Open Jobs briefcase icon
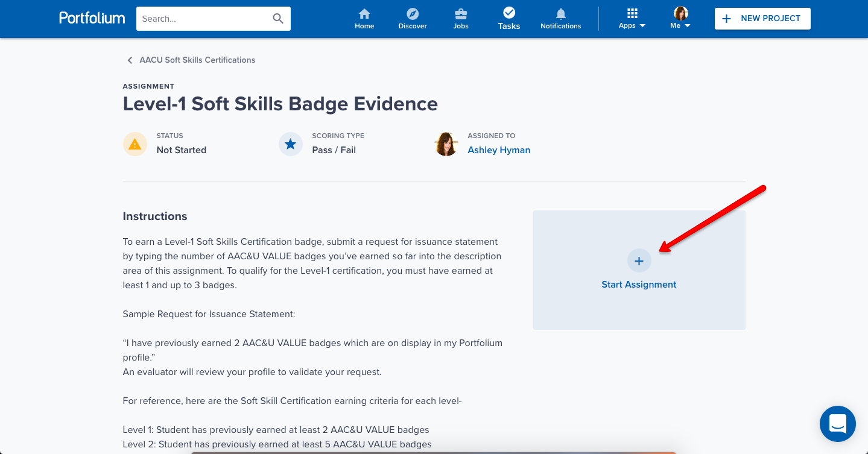Screen dimensions: 868x454 (x=461, y=13)
